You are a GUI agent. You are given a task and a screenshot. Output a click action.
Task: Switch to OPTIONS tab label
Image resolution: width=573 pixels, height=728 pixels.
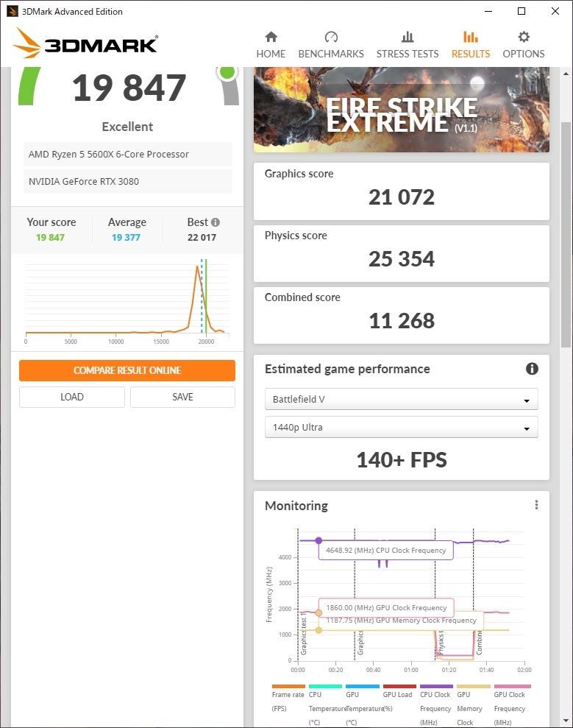[x=524, y=54]
